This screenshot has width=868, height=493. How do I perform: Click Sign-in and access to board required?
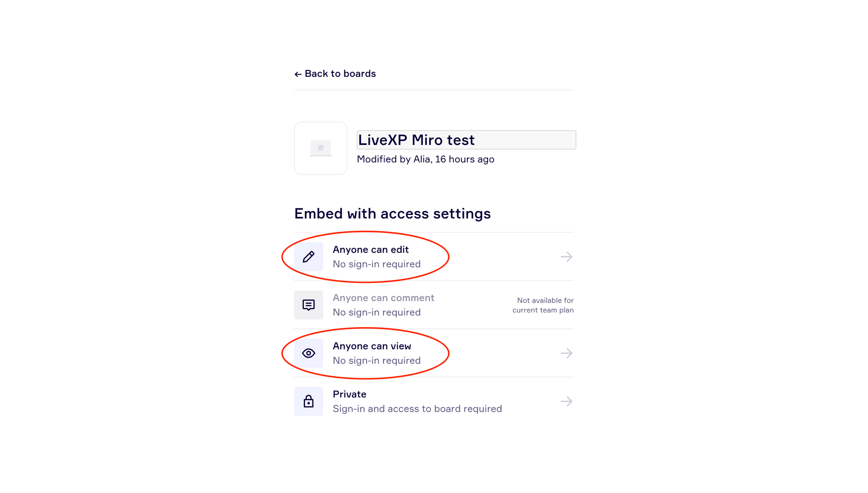pos(418,409)
